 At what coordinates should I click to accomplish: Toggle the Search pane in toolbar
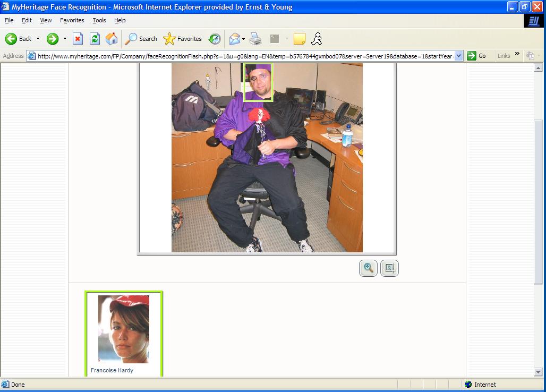pos(141,39)
